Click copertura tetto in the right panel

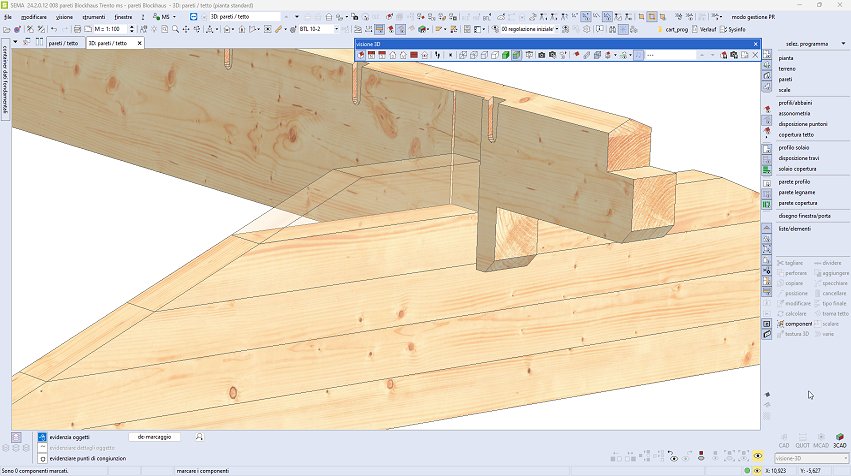tap(796, 134)
